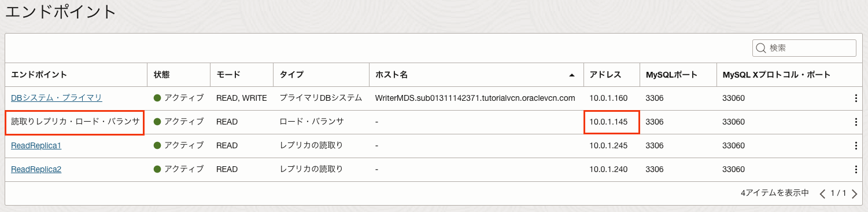This screenshot has height=212, width=868.
Task: Go to previous page with left chevron
Action: tap(823, 193)
